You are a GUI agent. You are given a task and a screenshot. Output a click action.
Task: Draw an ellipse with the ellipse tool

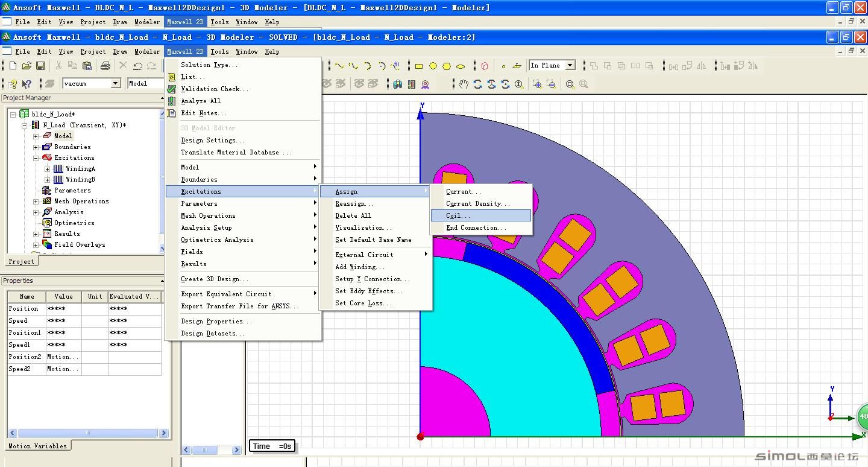(461, 66)
